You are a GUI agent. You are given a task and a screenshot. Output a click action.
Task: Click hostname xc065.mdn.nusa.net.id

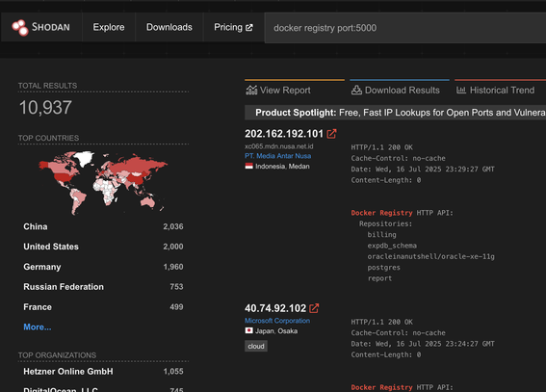(x=279, y=146)
